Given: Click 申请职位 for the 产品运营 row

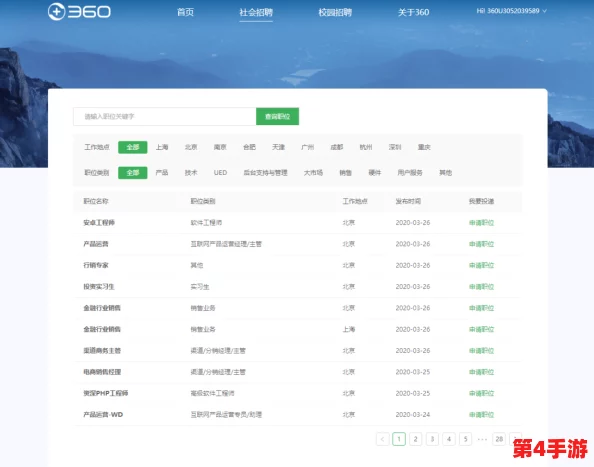Looking at the screenshot, I should (x=481, y=244).
